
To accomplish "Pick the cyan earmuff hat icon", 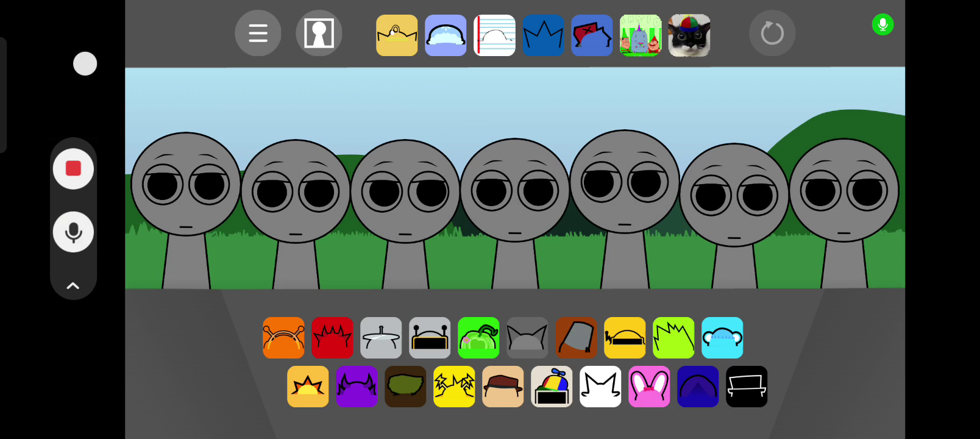I will coord(722,338).
